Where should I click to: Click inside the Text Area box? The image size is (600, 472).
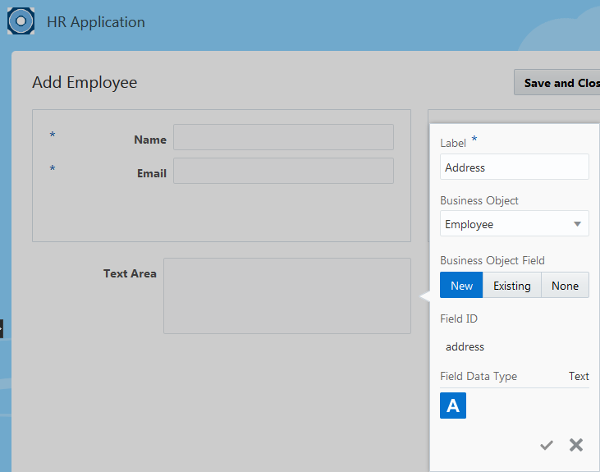click(x=287, y=296)
